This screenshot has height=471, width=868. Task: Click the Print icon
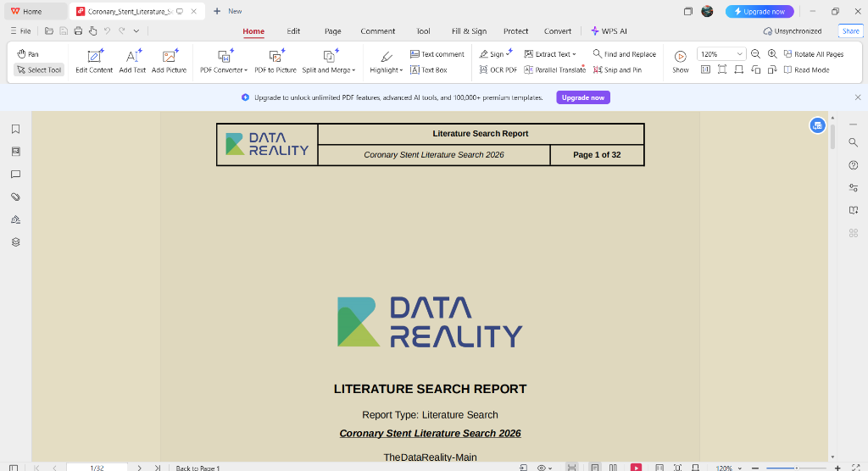78,31
